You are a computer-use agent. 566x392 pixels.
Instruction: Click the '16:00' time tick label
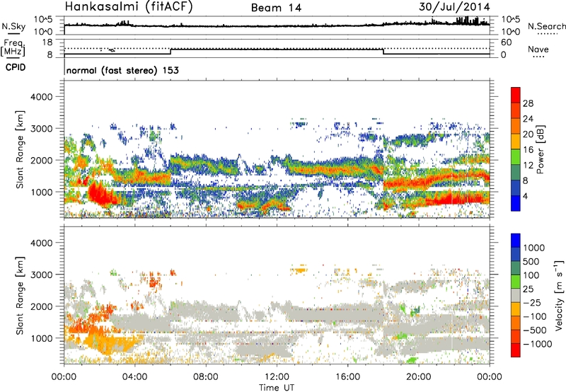point(347,377)
